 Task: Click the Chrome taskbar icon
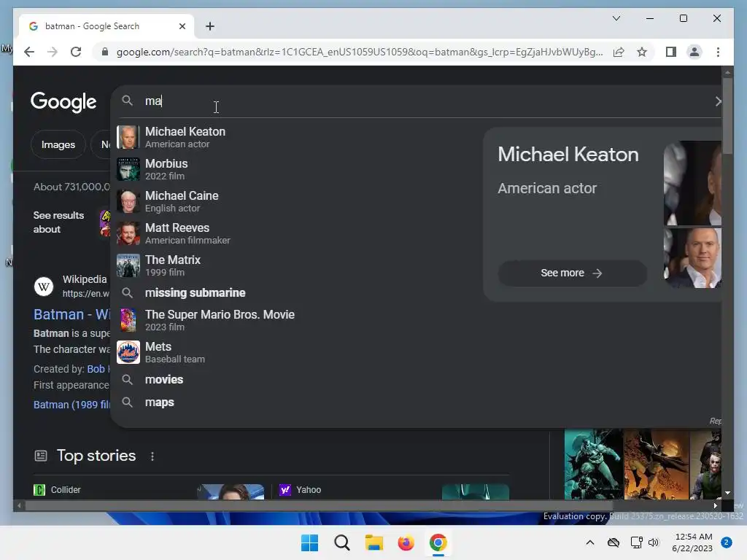pos(438,542)
